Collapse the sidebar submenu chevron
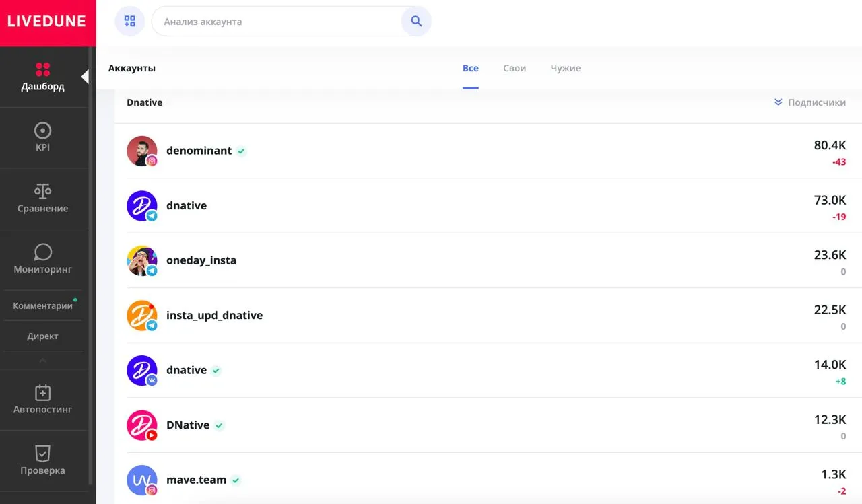 (43, 361)
